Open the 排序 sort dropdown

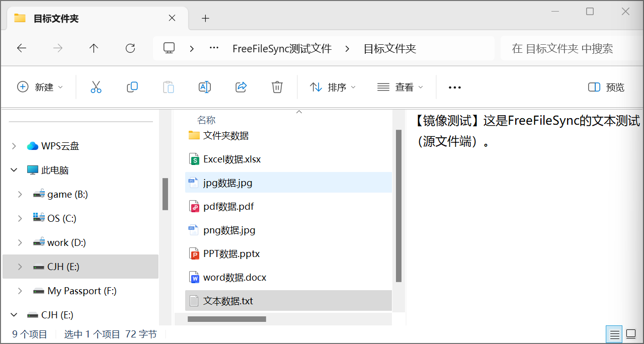tap(333, 87)
